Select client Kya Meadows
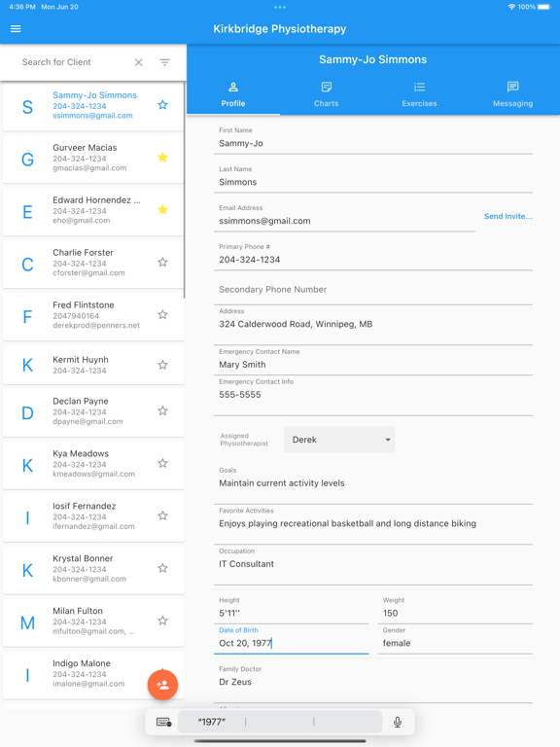Image resolution: width=560 pixels, height=747 pixels. point(93,463)
